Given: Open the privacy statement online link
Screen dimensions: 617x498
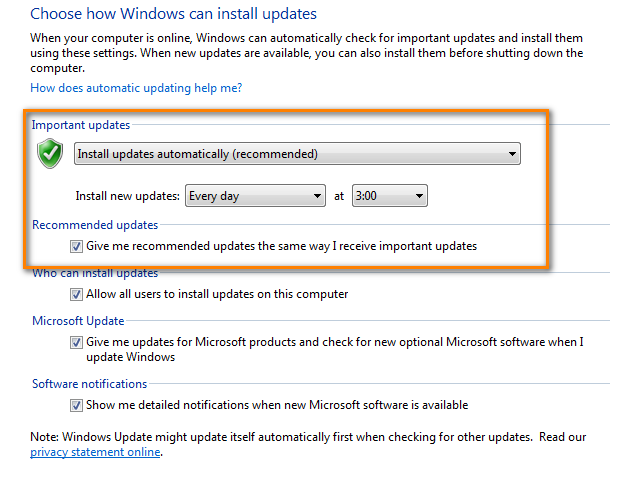Looking at the screenshot, I should click(x=95, y=452).
